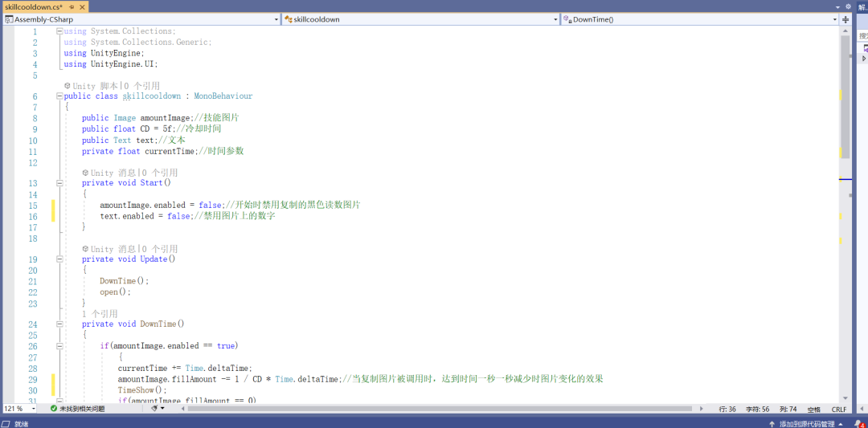Click 'MonoBehaviour' in the class declaration
The height and width of the screenshot is (428, 868).
pyautogui.click(x=223, y=96)
